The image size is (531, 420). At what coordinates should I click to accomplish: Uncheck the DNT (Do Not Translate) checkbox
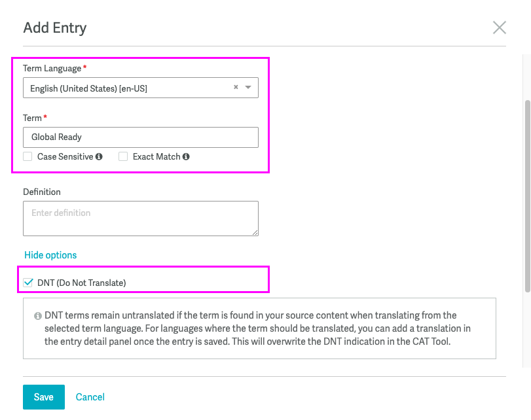[28, 283]
